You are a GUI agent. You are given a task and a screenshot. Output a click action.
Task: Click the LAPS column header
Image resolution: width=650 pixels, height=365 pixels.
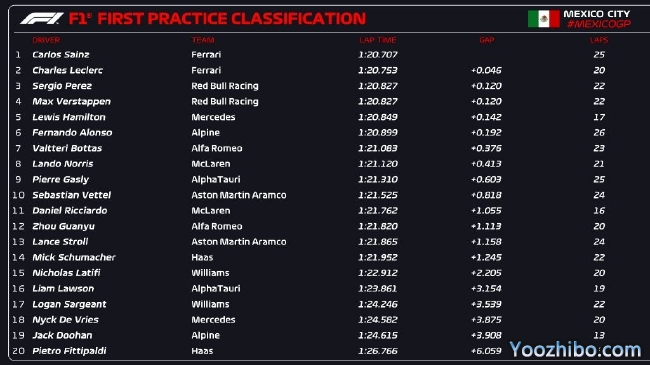(599, 40)
